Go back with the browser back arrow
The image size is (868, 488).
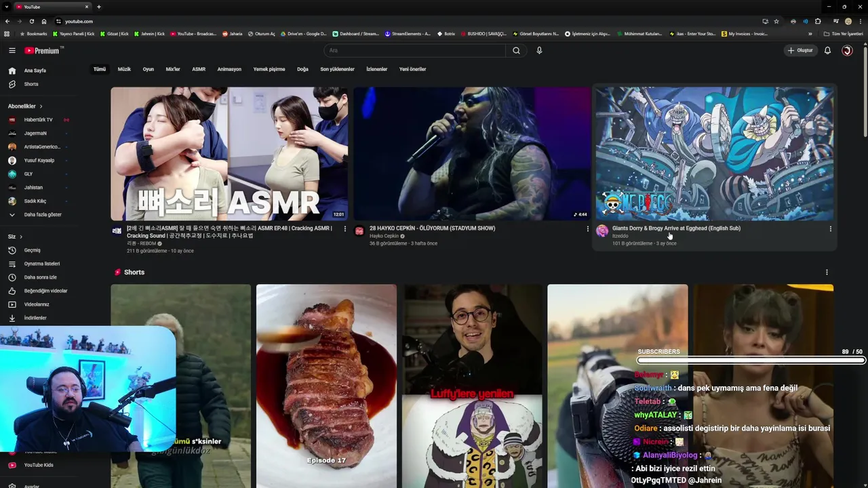pyautogui.click(x=7, y=21)
